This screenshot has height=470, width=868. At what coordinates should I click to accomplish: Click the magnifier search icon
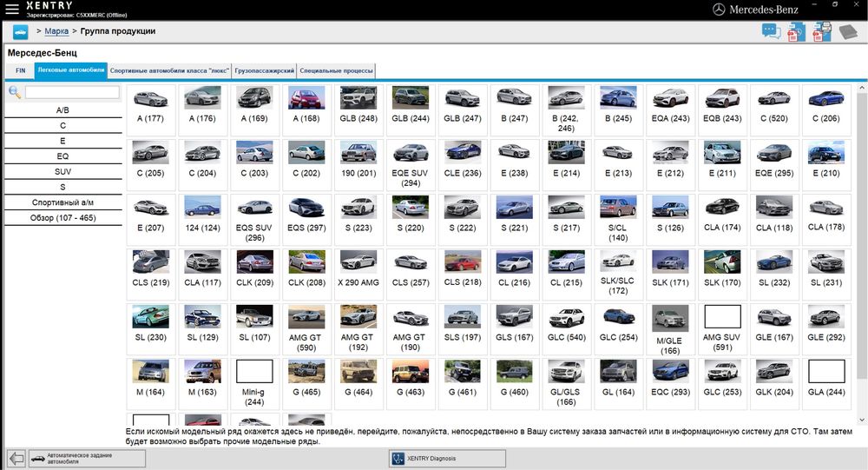click(x=15, y=93)
